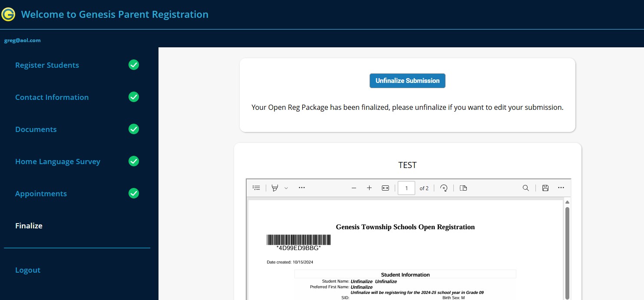Click the 'of 2' page count text
This screenshot has height=300, width=644.
[424, 188]
